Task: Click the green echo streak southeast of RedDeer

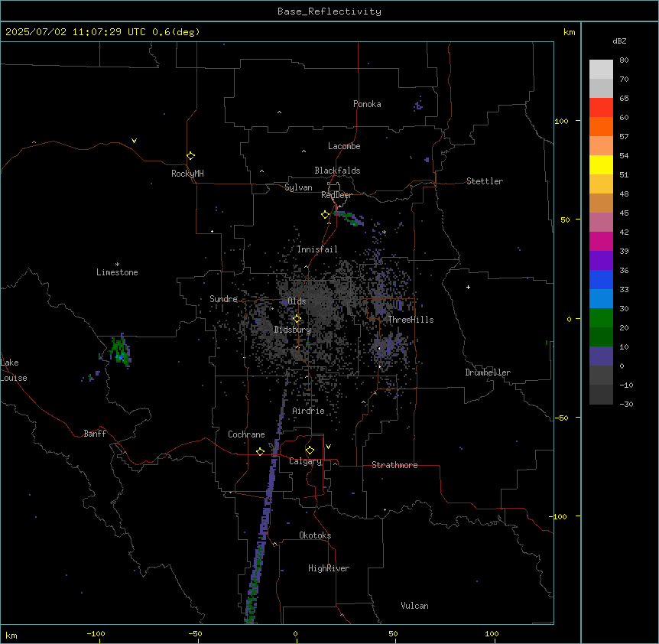Action: click(349, 219)
